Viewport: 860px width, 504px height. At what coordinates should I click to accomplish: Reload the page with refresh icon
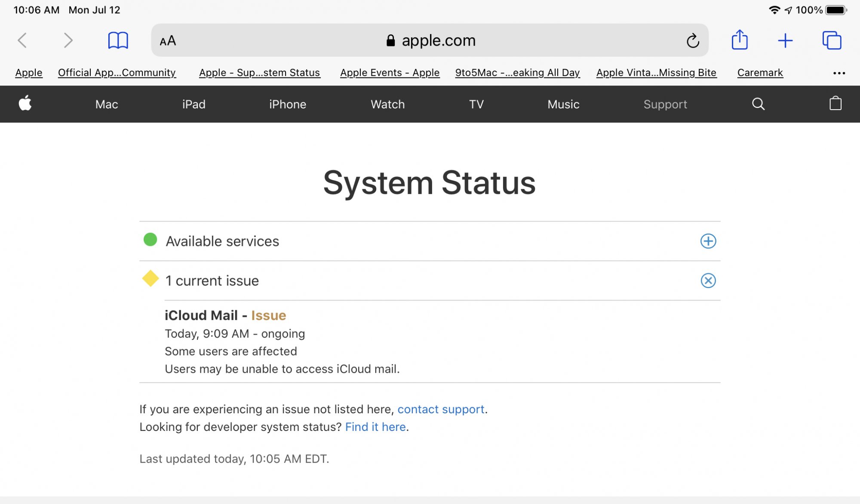point(693,41)
